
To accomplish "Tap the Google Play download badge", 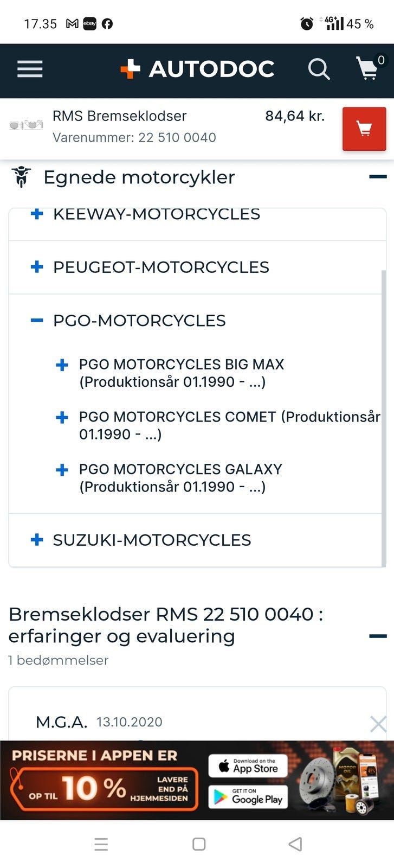I will (x=248, y=796).
